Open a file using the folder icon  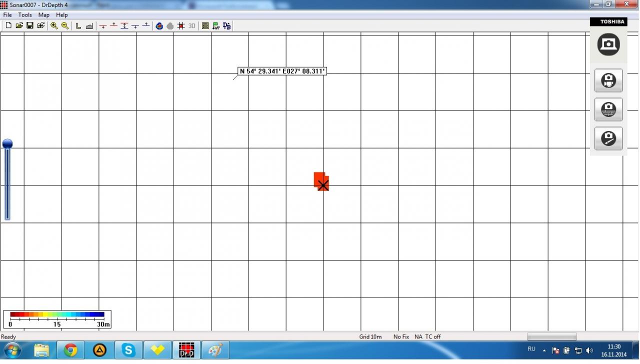click(19, 25)
